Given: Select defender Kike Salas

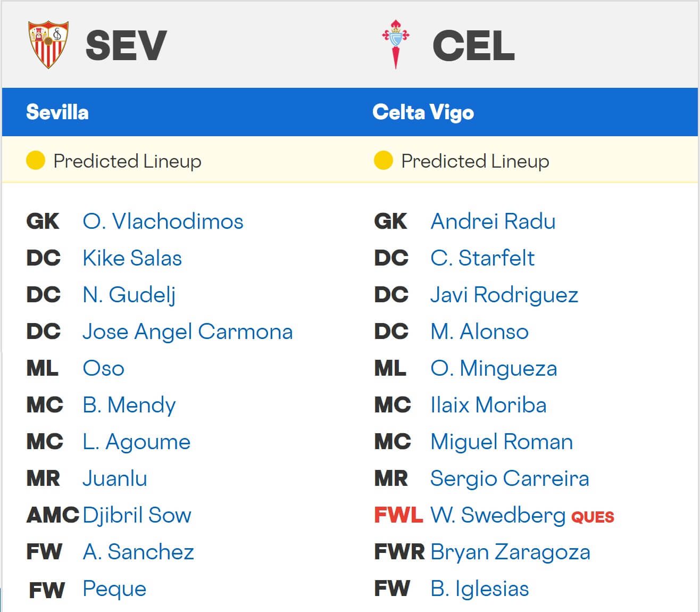Looking at the screenshot, I should tap(132, 258).
